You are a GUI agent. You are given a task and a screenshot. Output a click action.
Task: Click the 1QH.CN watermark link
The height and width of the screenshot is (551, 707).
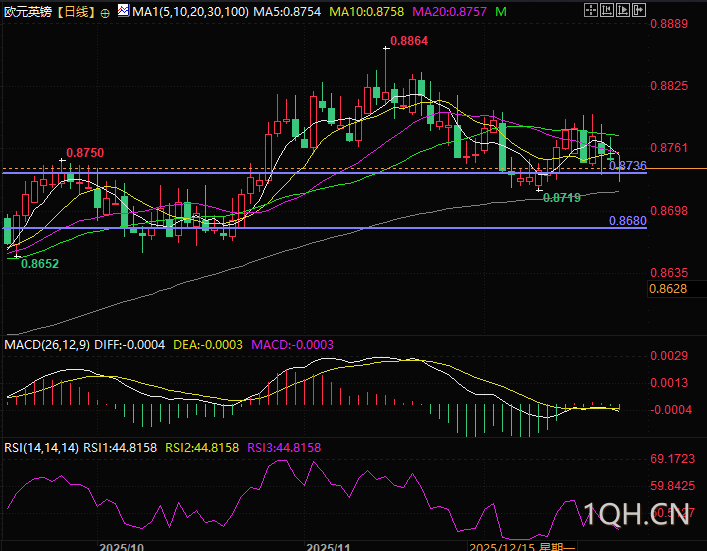tap(639, 515)
